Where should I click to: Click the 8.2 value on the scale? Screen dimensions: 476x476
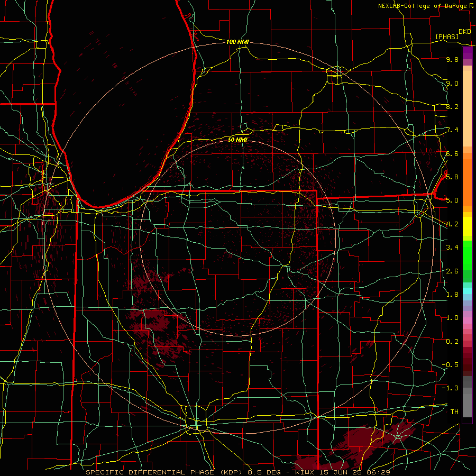[x=452, y=106]
